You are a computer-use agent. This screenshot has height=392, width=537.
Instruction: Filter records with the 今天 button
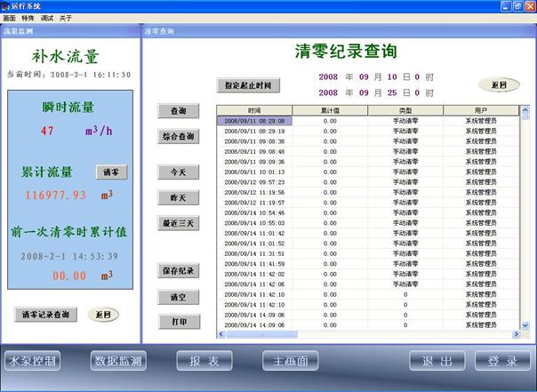point(178,171)
